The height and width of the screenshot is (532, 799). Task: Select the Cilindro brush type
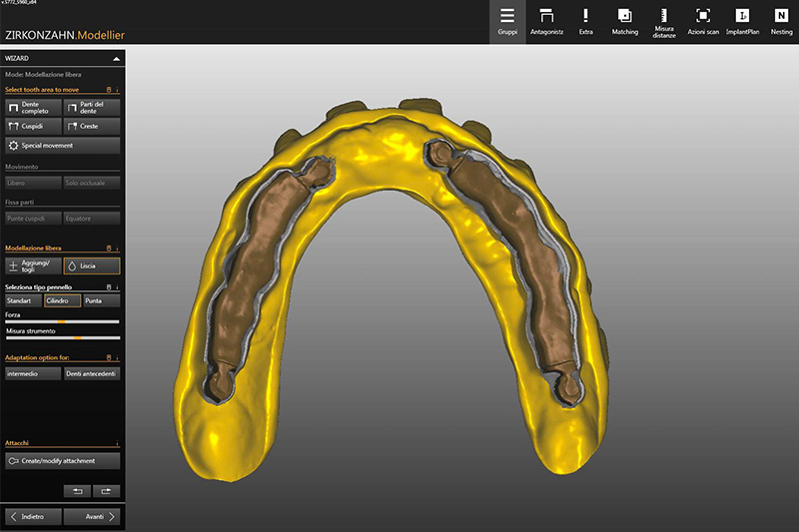tap(62, 300)
